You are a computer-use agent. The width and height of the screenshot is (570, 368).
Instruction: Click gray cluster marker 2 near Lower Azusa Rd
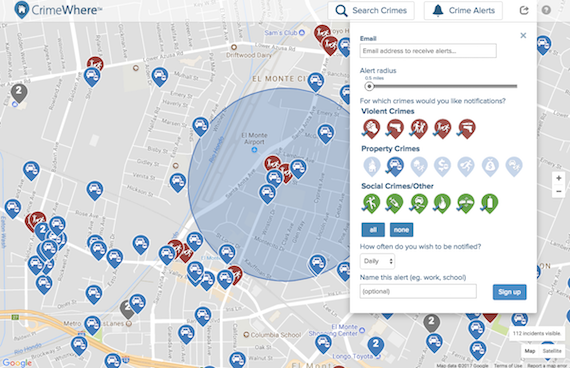tap(19, 92)
